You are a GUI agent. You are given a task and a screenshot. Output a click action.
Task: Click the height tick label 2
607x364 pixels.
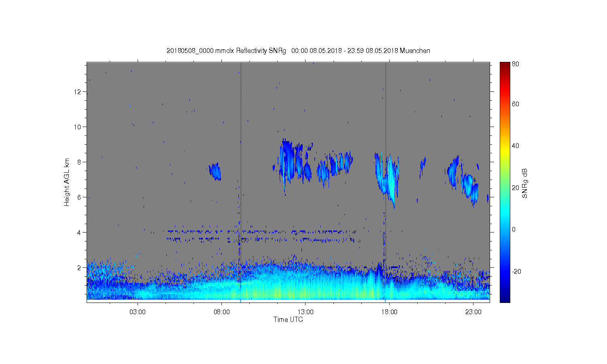79,268
